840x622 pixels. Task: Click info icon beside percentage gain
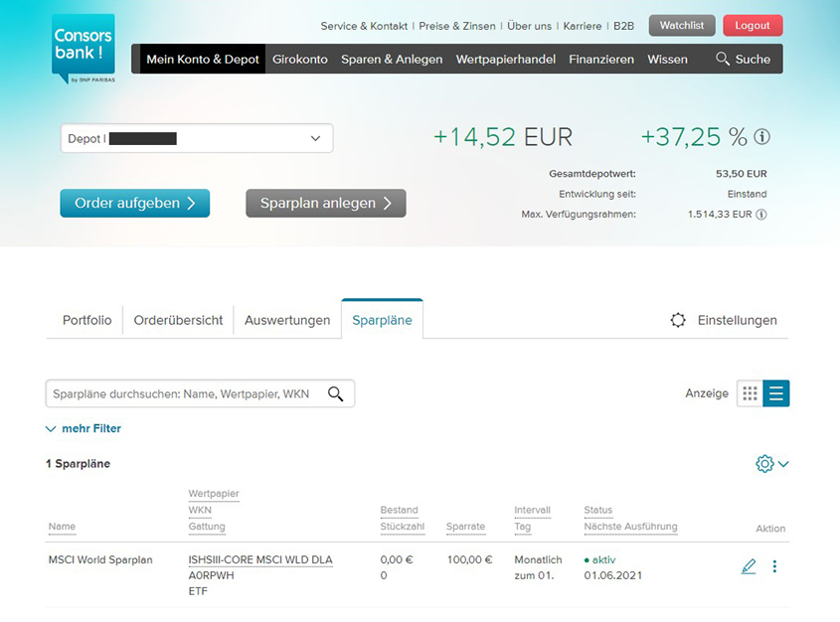click(x=762, y=137)
